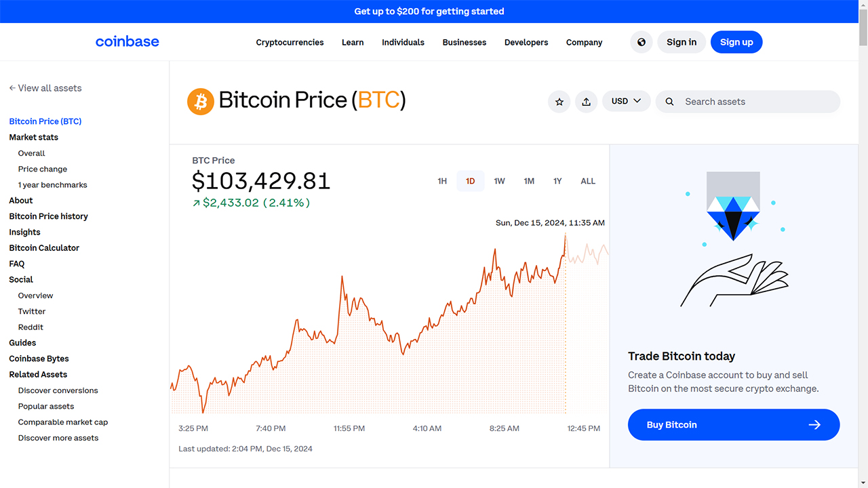
Task: Switch the chart to 1W range
Action: tap(500, 181)
